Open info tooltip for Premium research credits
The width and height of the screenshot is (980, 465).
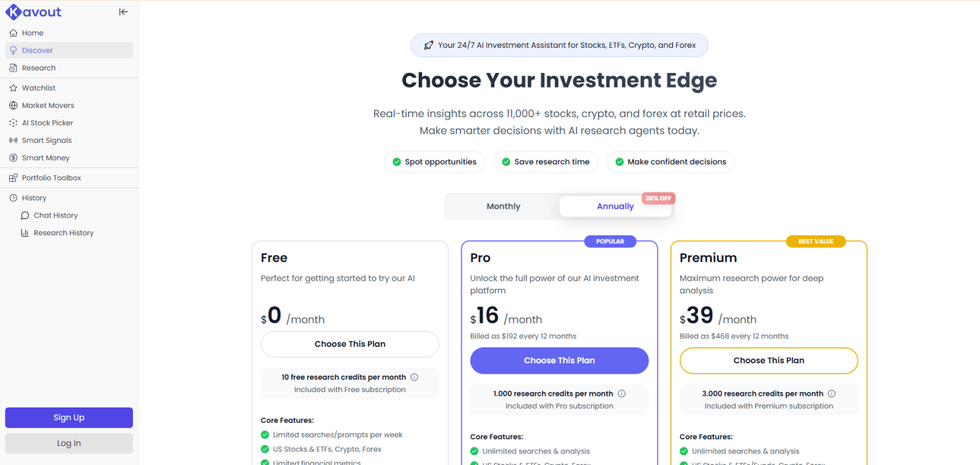[832, 393]
